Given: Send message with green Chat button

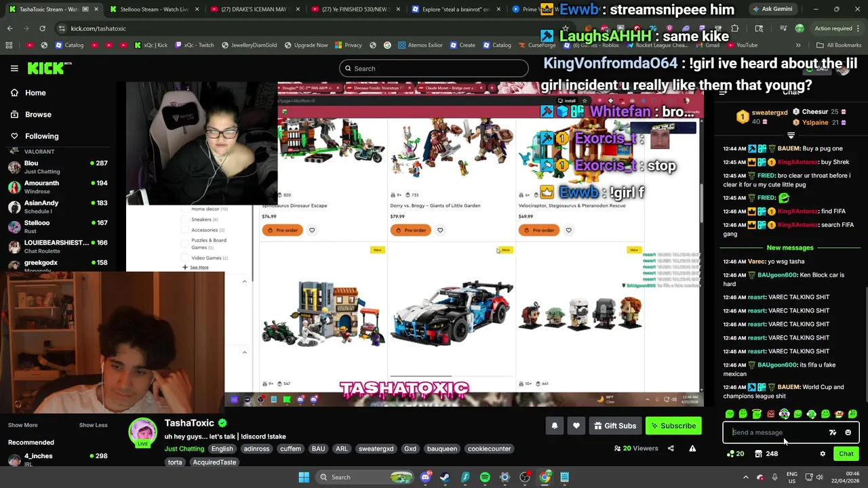Looking at the screenshot, I should [x=846, y=454].
